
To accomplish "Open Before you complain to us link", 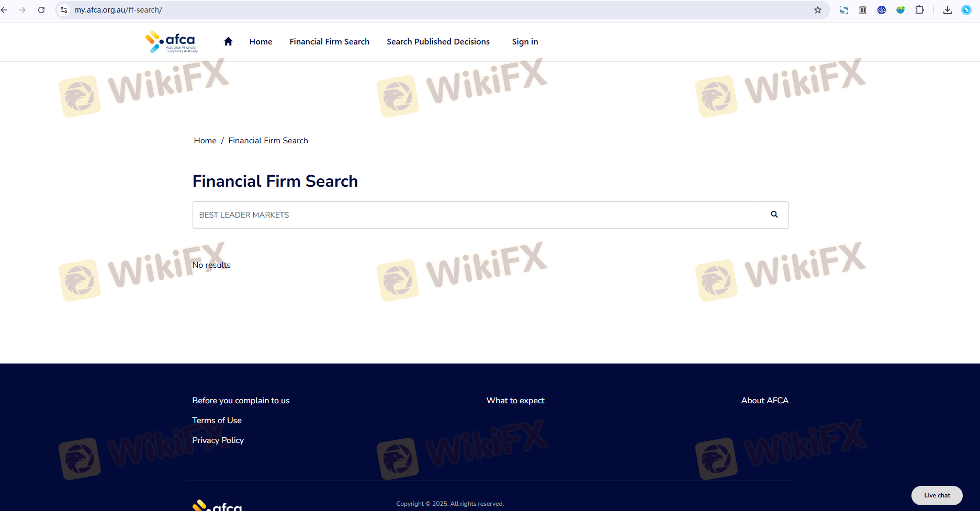I will 241,401.
